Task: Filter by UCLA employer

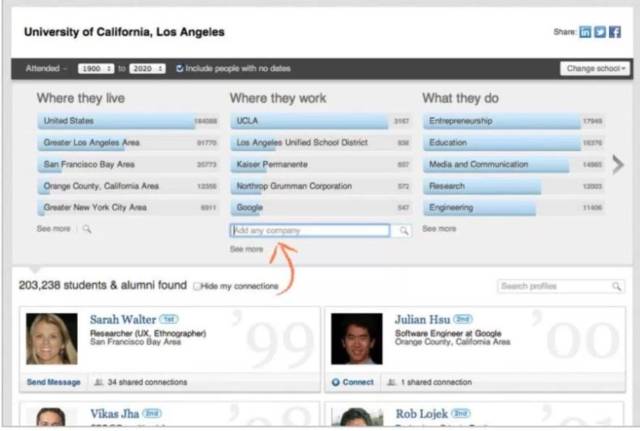Action: (x=320, y=121)
